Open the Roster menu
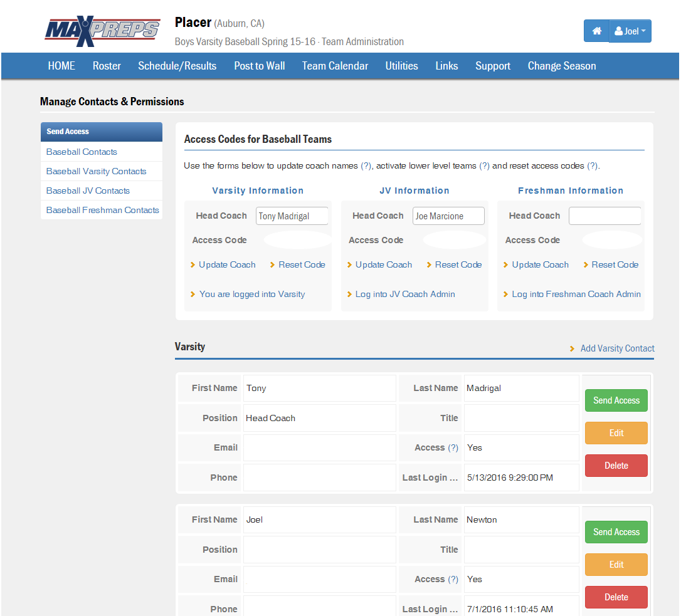Image resolution: width=681 pixels, height=616 pixels. pyautogui.click(x=107, y=66)
